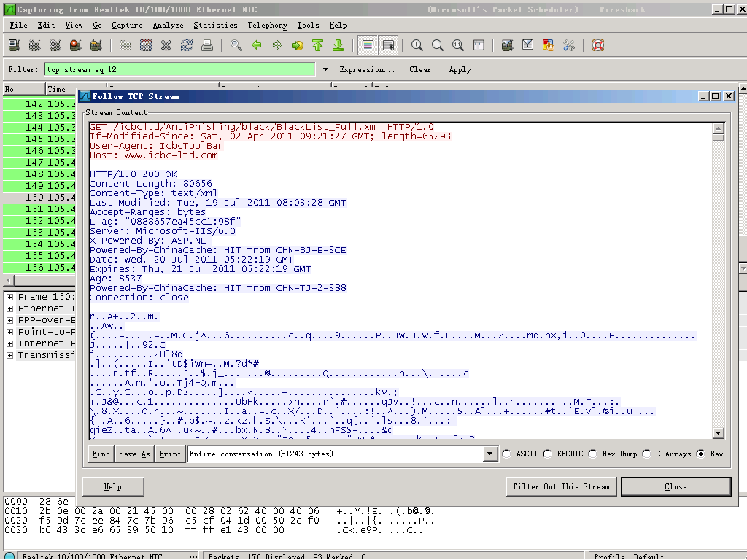Open preferences wrench icon

coord(569,45)
